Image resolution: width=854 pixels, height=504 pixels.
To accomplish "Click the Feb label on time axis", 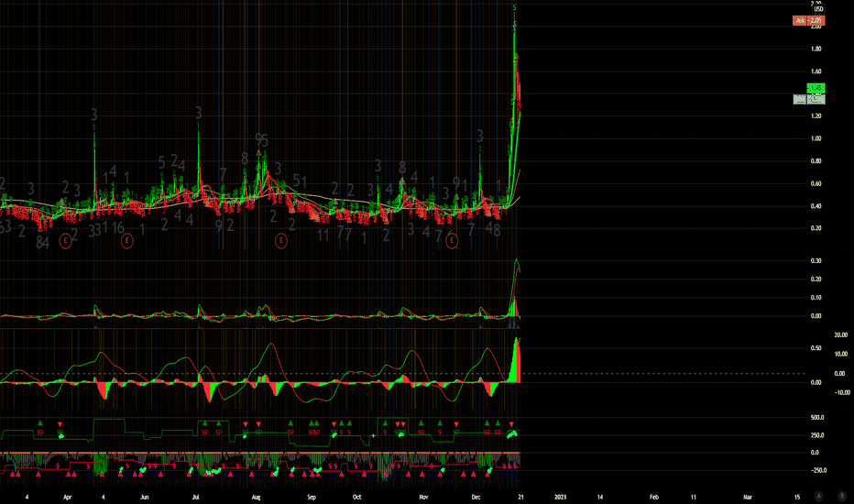I will pos(654,497).
